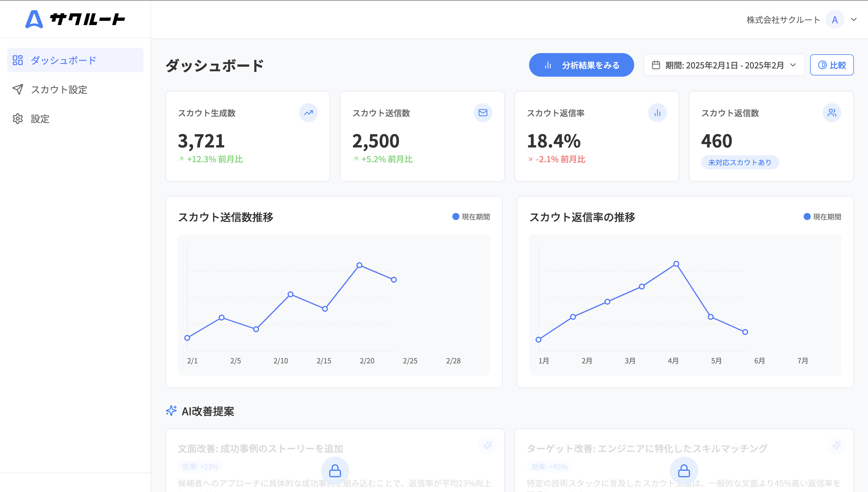
Task: Click sparkle icon on ターゲット改善 card
Action: [836, 445]
